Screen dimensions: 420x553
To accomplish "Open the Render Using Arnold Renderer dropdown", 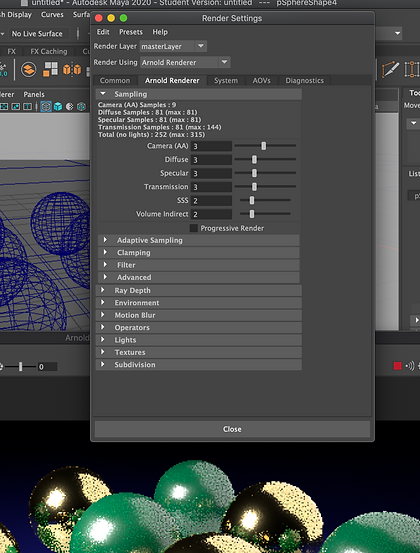I will coord(185,62).
